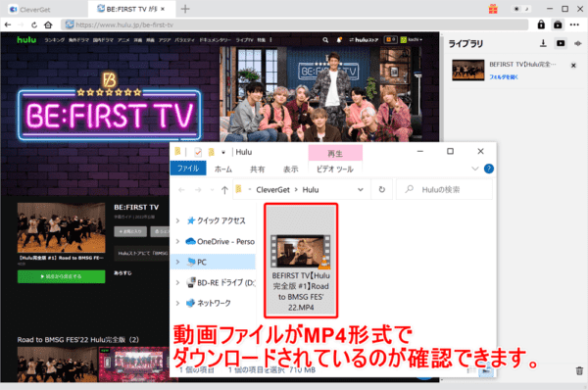Select OneDrive - Perso in navigation pane
Image resolution: width=588 pixels, height=390 pixels.
point(220,241)
